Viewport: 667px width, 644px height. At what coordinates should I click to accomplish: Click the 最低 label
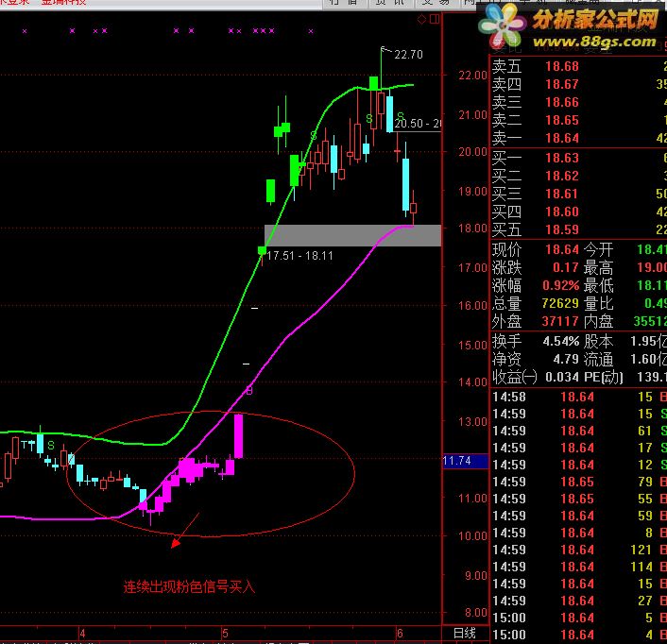coord(598,285)
